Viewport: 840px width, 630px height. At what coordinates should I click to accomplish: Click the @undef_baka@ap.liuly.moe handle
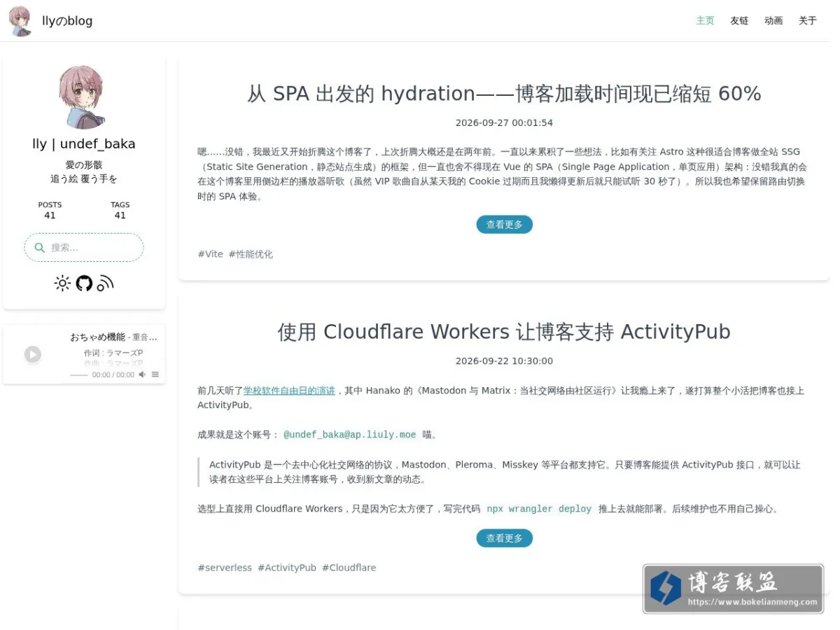[x=349, y=435]
